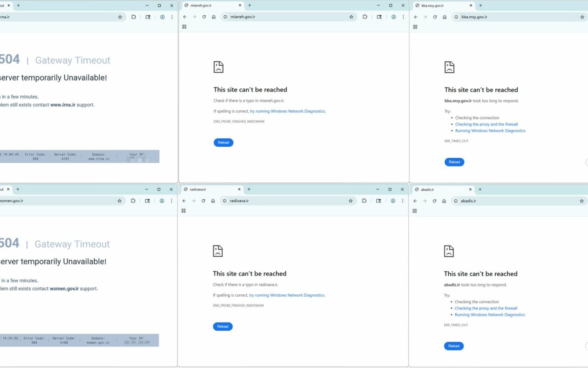Click the bold www.irna.ir text in the error message

tap(63, 105)
